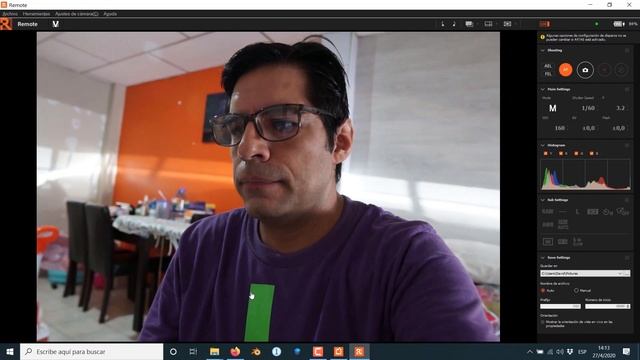640x360 pixels.
Task: Click the orange AF focus button
Action: click(x=565, y=70)
